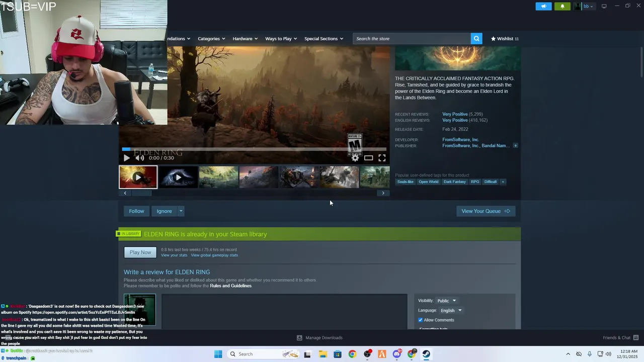Open View global gameplay stats link
The image size is (644, 362).
[x=214, y=255]
